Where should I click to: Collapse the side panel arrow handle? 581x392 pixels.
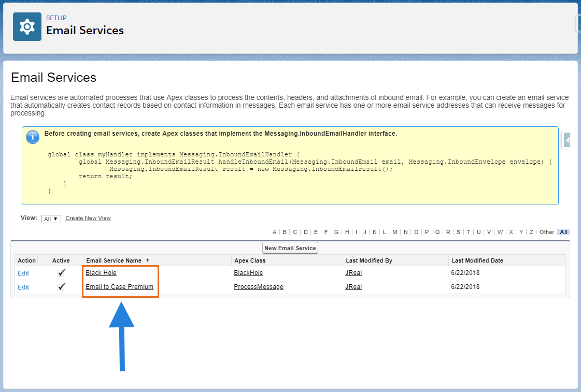(x=566, y=140)
